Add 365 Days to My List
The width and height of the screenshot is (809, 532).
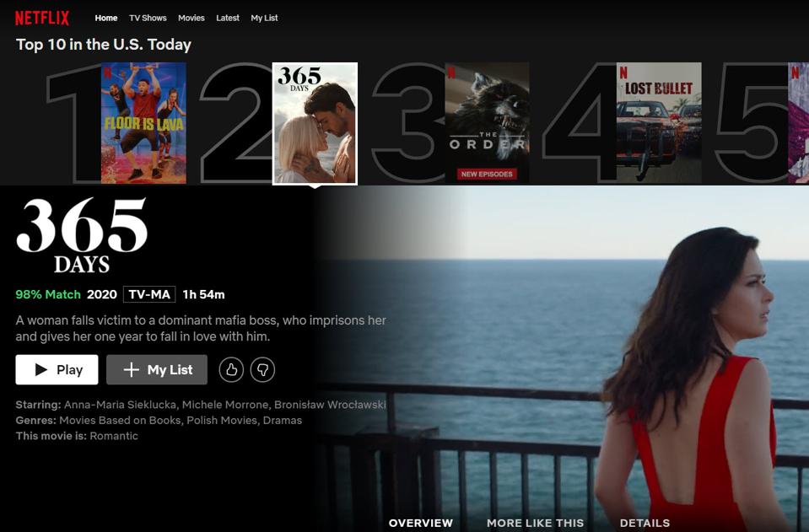click(157, 369)
